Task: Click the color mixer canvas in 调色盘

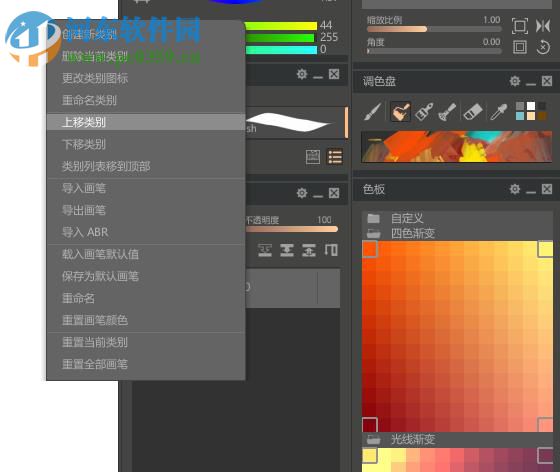Action: click(x=456, y=146)
